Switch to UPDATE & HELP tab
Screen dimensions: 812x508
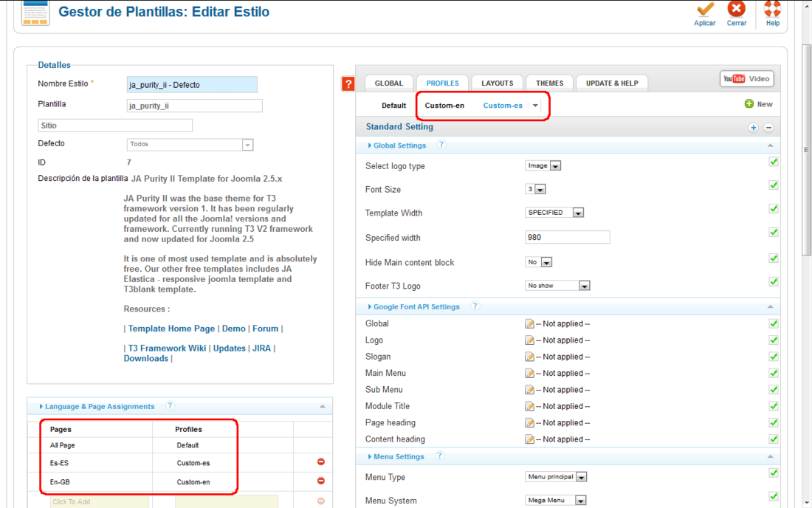[612, 83]
